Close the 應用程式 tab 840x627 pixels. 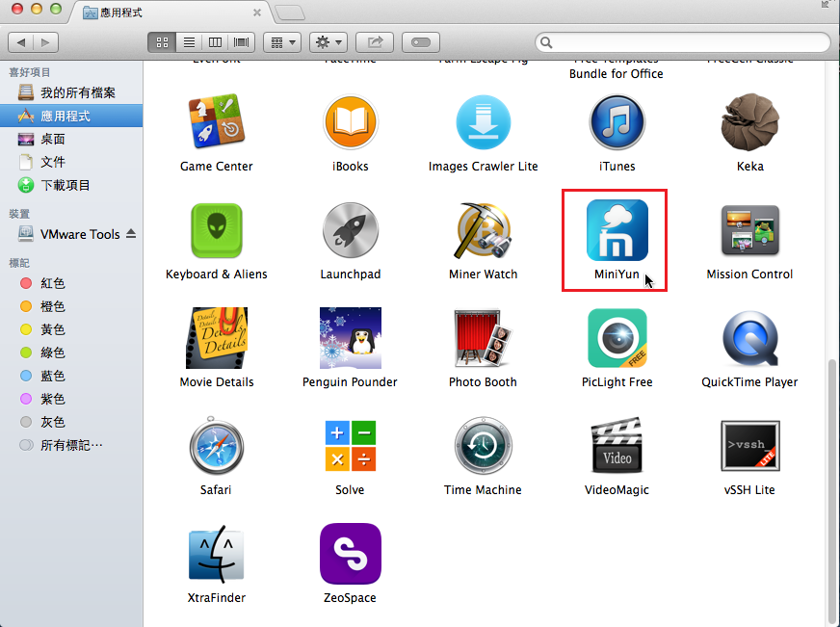[257, 13]
